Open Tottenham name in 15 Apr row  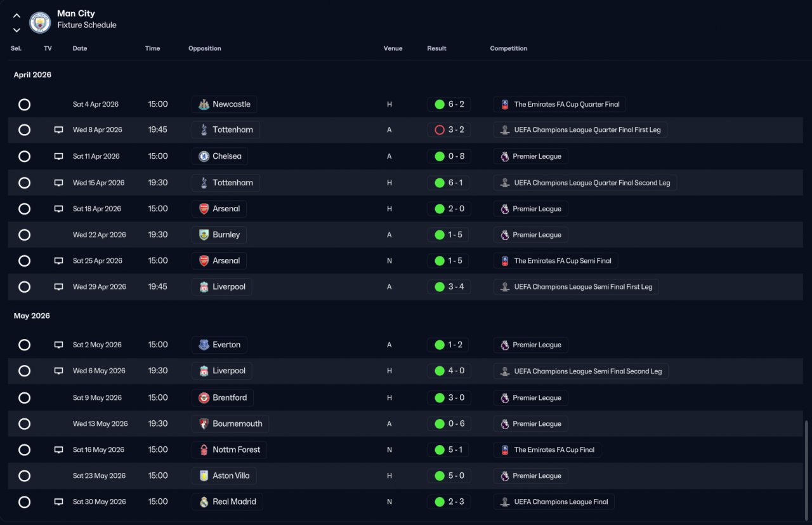pyautogui.click(x=233, y=183)
